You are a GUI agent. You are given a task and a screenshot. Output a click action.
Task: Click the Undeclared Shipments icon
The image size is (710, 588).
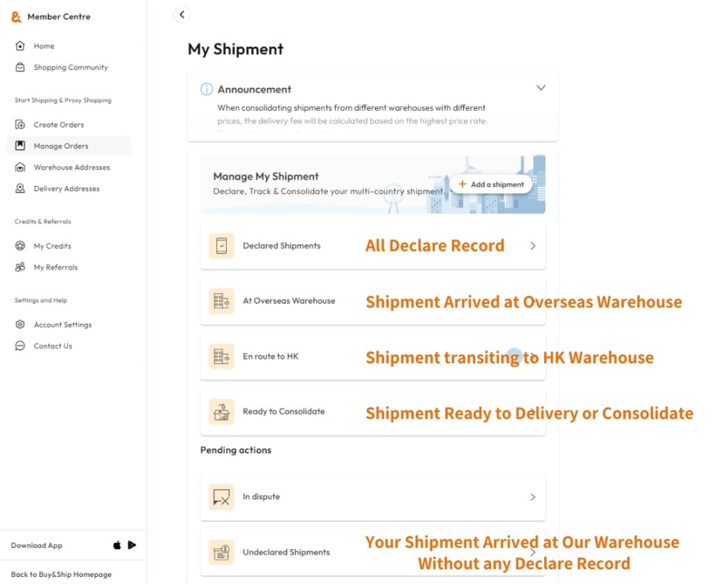click(x=221, y=553)
